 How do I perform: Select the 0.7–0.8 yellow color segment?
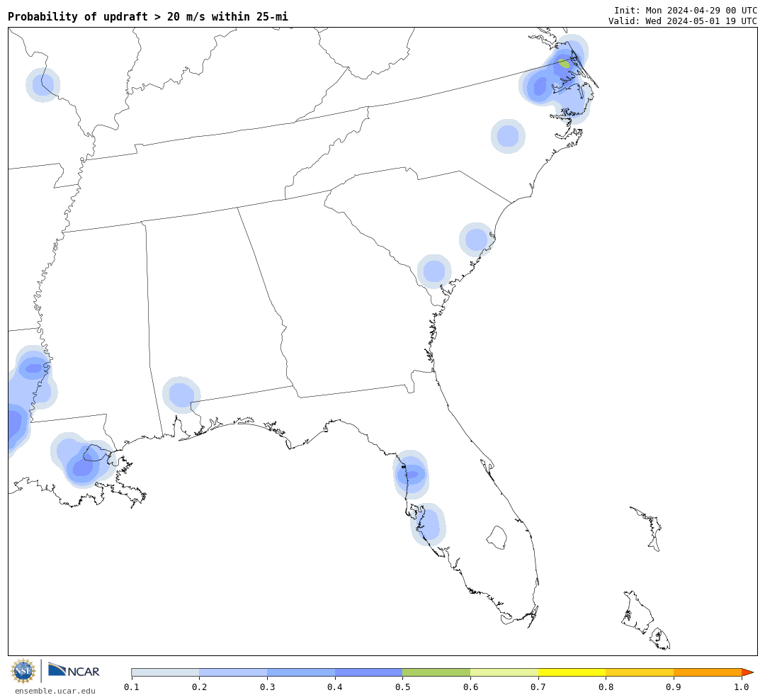(572, 672)
